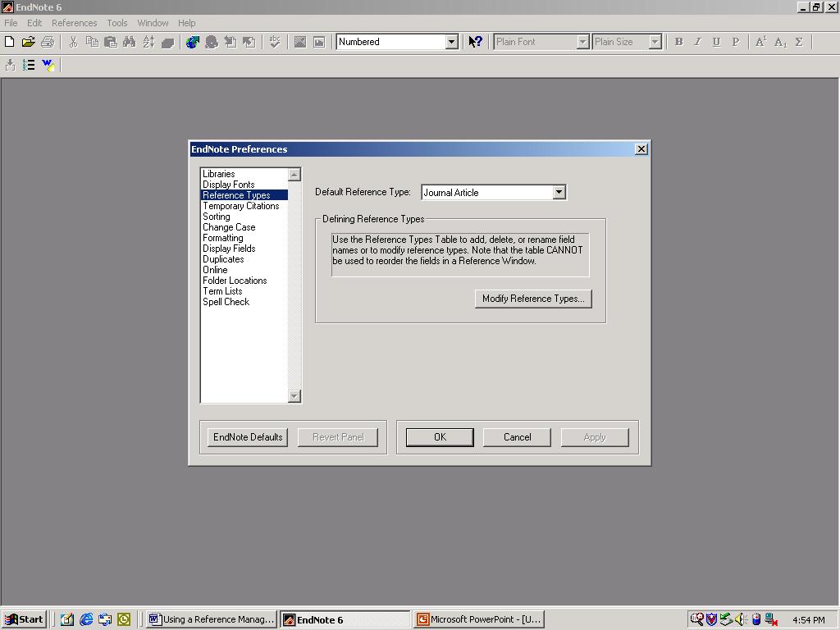Click the Sigma symbol font icon

[799, 42]
